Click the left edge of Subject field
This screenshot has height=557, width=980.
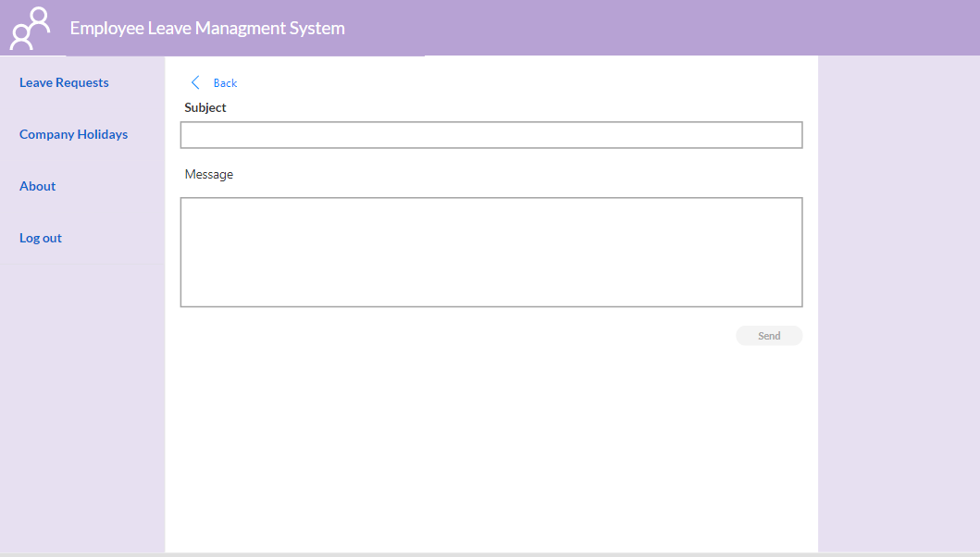[x=188, y=135]
